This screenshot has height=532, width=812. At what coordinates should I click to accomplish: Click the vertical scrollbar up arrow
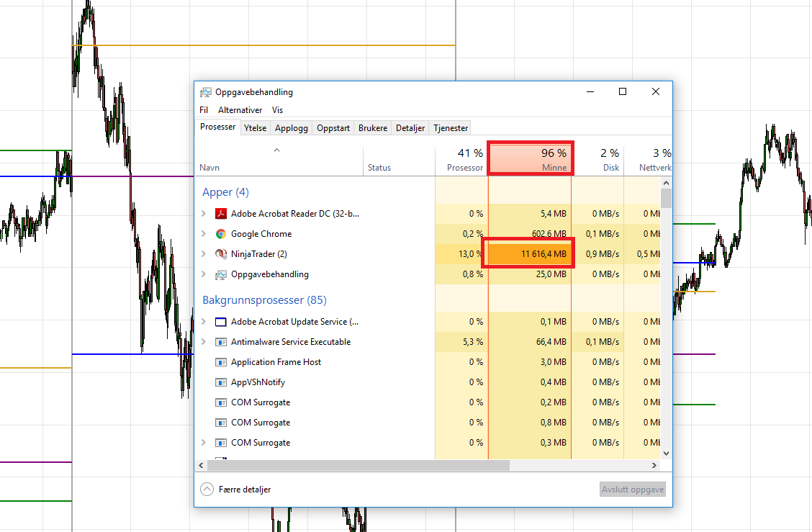click(x=666, y=183)
